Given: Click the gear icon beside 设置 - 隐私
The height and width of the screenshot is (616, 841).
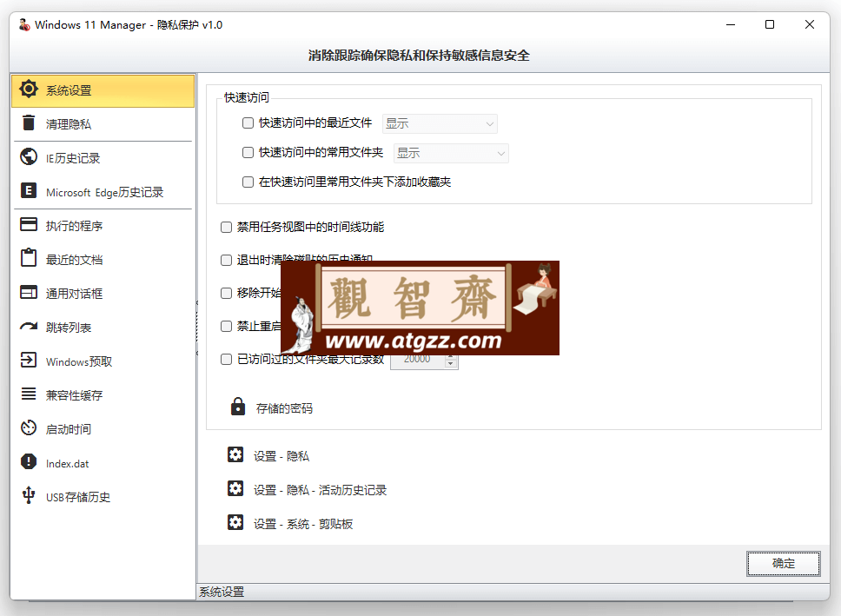Looking at the screenshot, I should coord(235,454).
